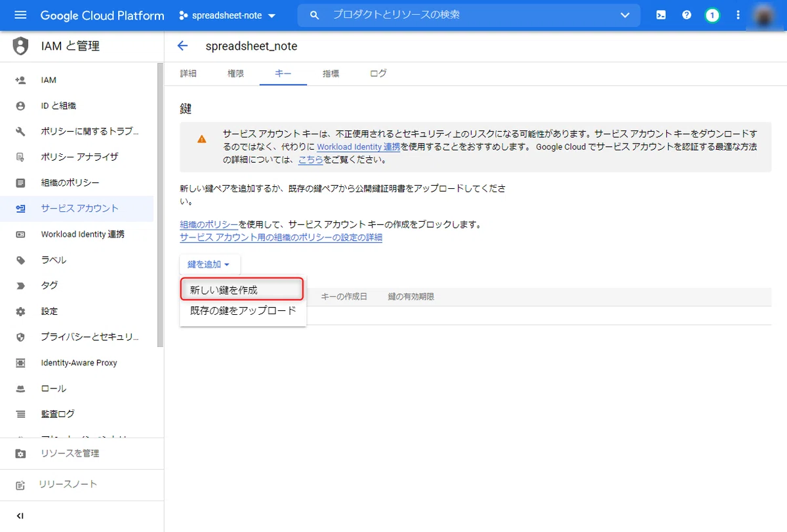The image size is (787, 532).
Task: Click the キーの作成日 column header
Action: [344, 297]
